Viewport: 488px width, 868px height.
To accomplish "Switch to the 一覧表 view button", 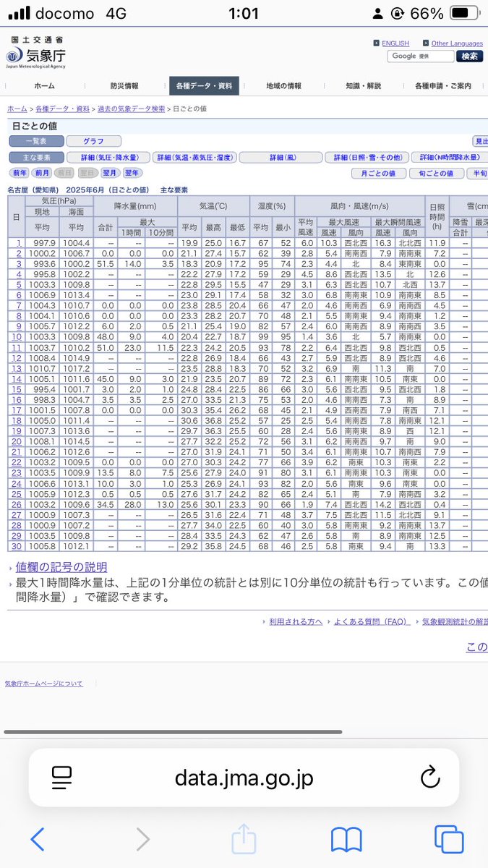I will 36,142.
